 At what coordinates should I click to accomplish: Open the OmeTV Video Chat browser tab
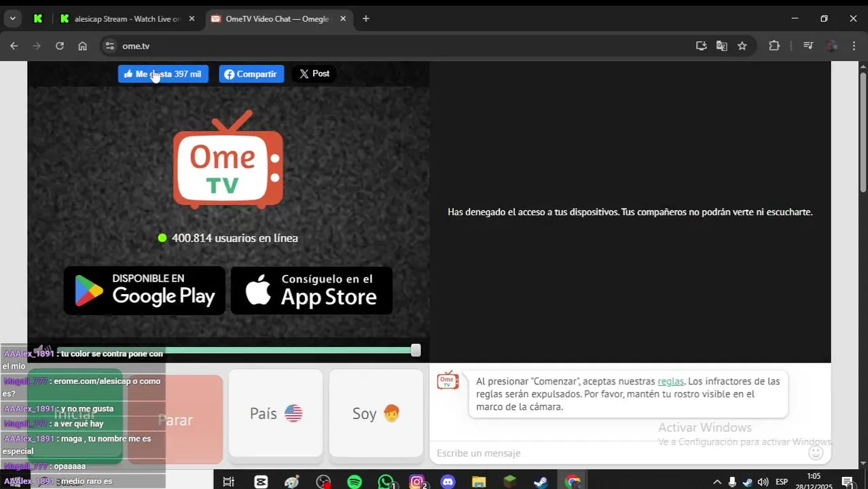278,19
